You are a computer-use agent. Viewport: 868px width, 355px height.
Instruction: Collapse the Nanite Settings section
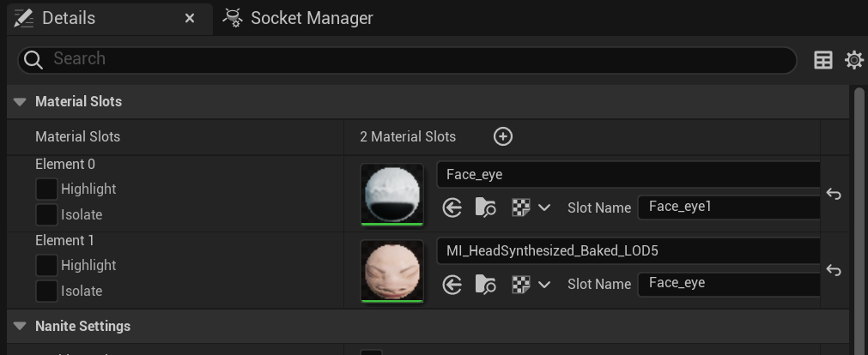(20, 326)
